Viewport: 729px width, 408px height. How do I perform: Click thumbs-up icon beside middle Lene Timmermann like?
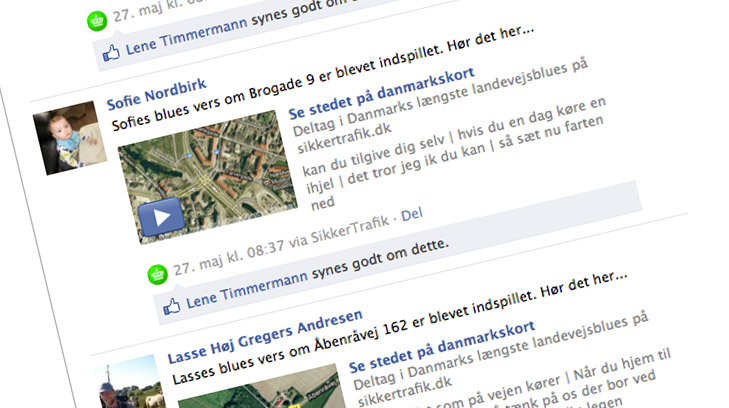[171, 307]
